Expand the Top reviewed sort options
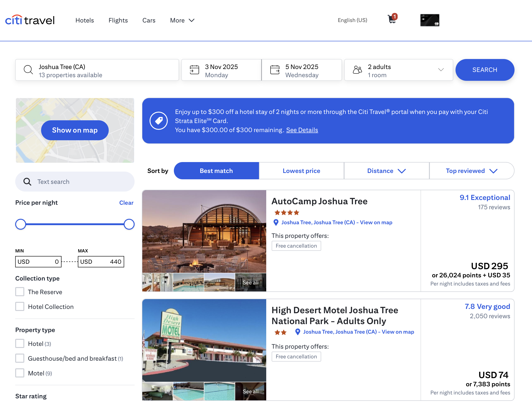532x404 pixels. click(x=471, y=171)
